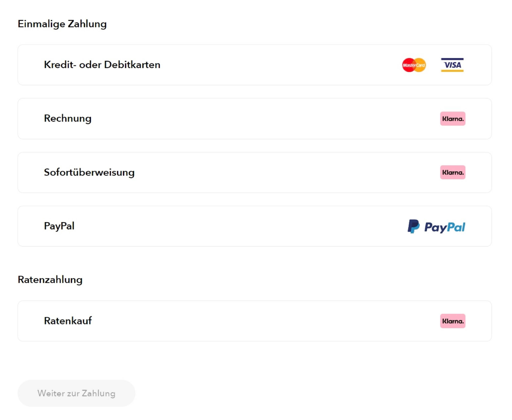Click the PayPal wordmark logo text
The height and width of the screenshot is (420, 512).
click(x=444, y=227)
